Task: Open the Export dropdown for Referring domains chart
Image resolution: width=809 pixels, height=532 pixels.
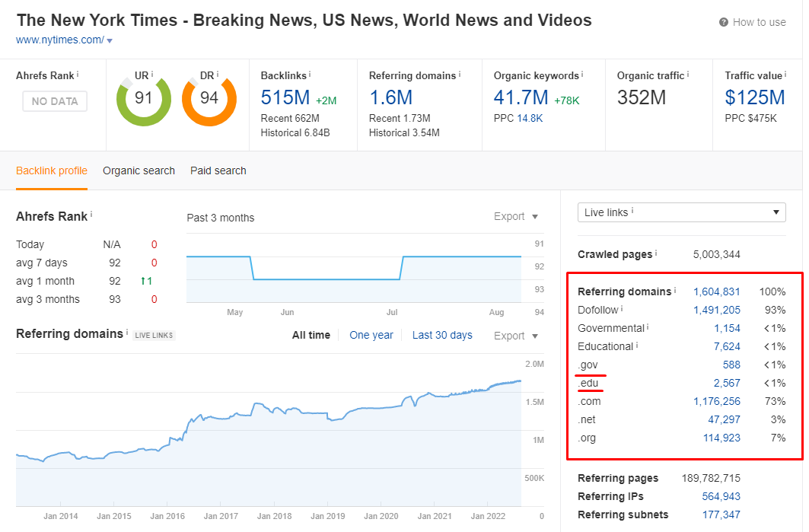Action: tap(516, 336)
